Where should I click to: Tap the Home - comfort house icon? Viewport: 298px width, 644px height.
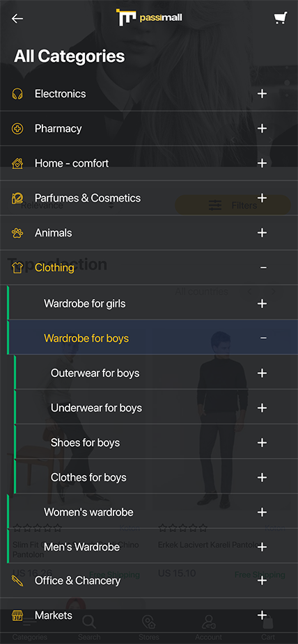click(17, 163)
